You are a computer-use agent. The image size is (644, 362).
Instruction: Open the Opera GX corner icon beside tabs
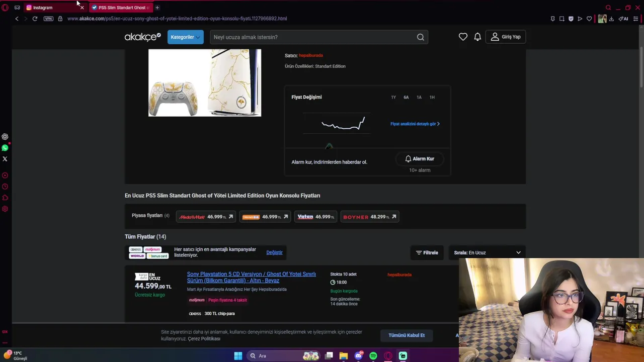[x=17, y=8]
